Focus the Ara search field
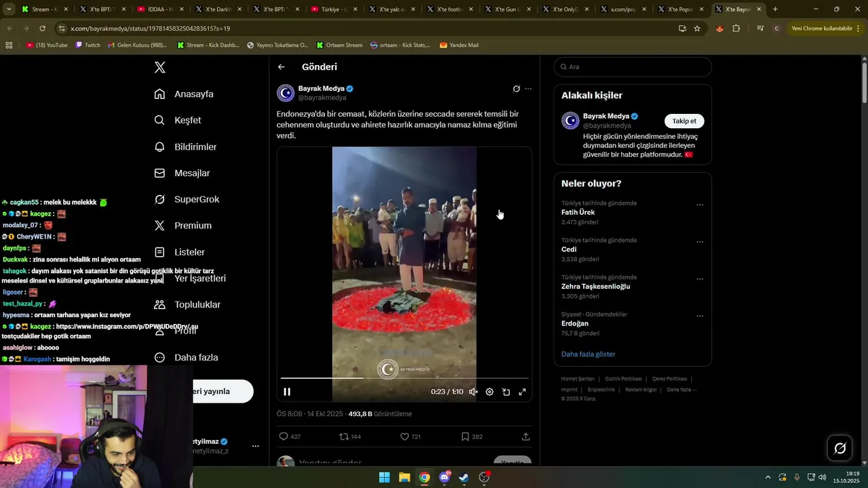The width and height of the screenshot is (868, 488). [x=633, y=67]
